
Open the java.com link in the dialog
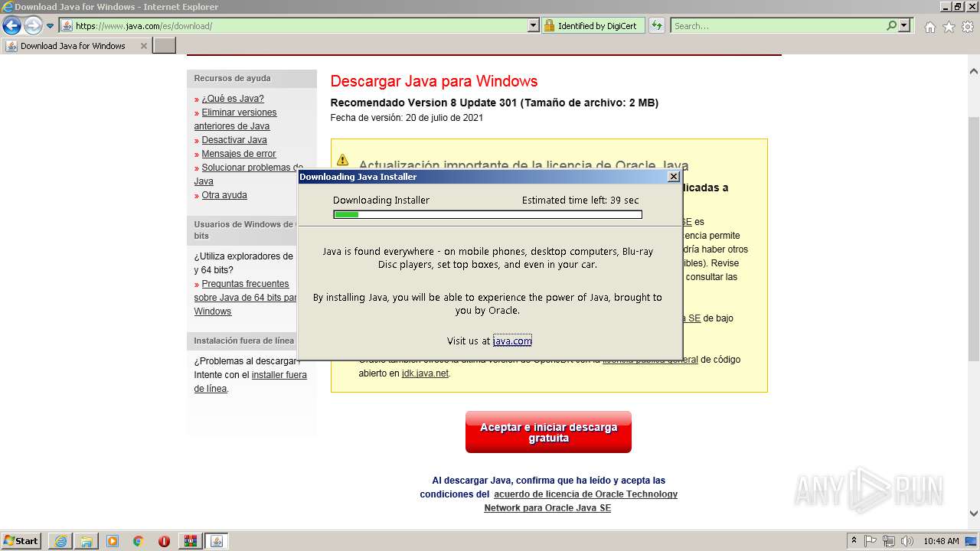pos(512,341)
